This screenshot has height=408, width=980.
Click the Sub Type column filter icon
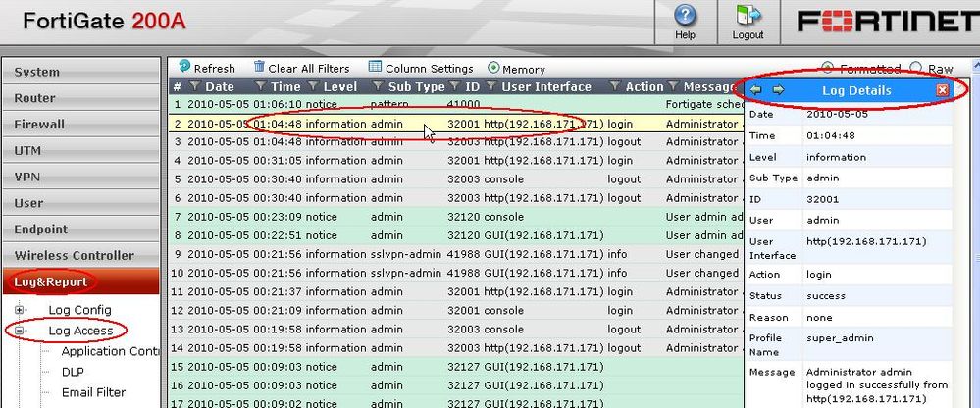(377, 86)
